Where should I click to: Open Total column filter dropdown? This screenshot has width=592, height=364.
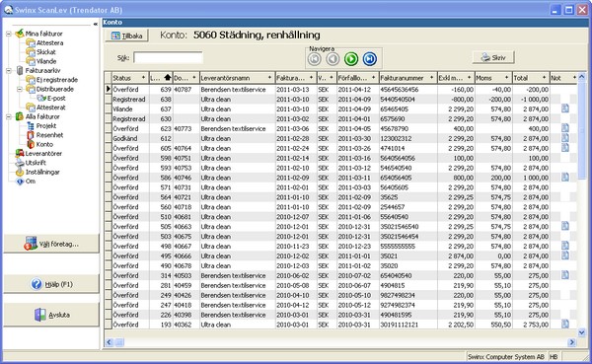pos(544,77)
